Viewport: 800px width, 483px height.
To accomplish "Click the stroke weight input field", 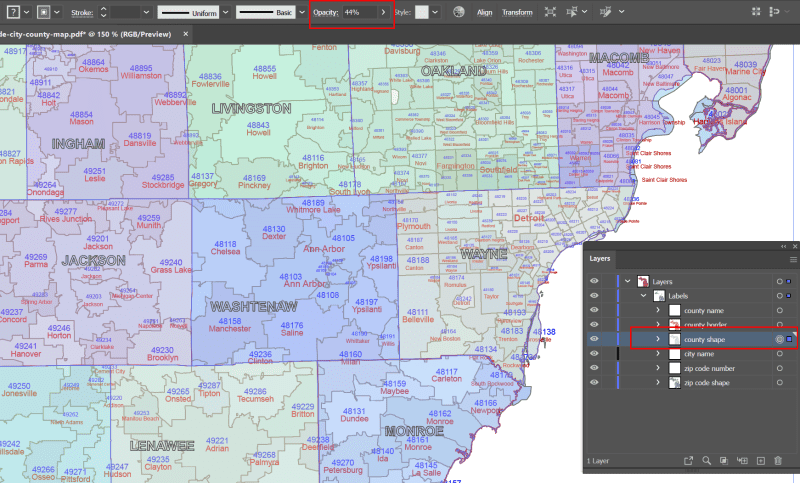I will click(125, 12).
